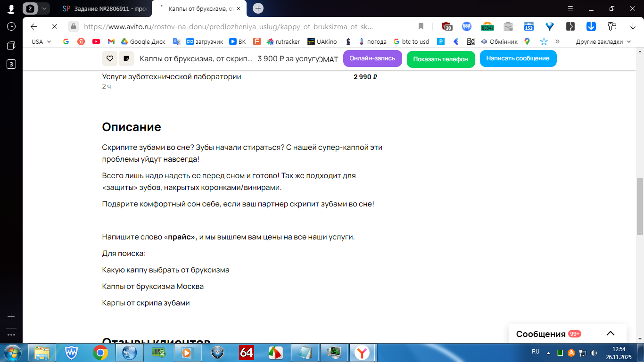Switch to the Задание №2806911 tab
This screenshot has height=362, width=644.
pos(105,8)
